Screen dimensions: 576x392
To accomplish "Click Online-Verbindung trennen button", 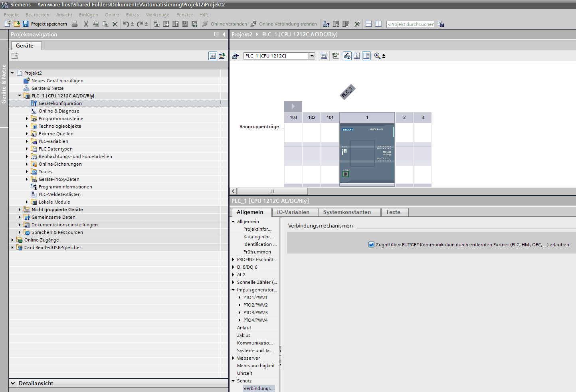I will point(284,24).
